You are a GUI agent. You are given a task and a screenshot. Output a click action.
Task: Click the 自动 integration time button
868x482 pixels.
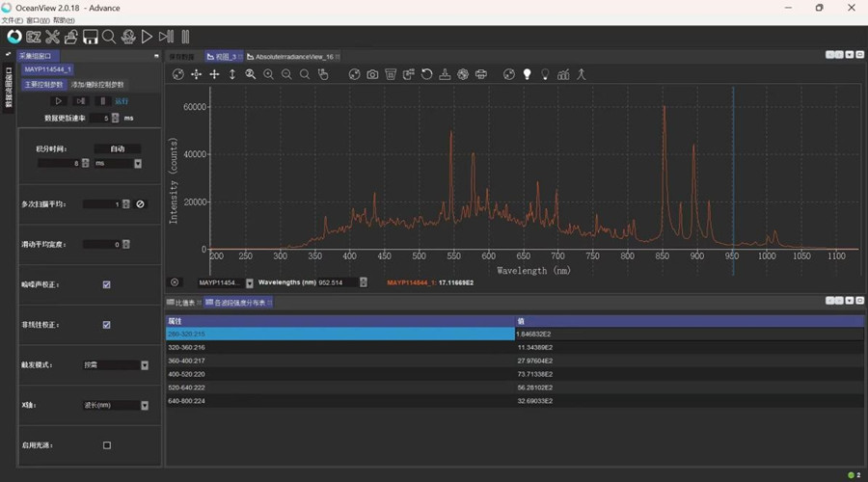(118, 148)
